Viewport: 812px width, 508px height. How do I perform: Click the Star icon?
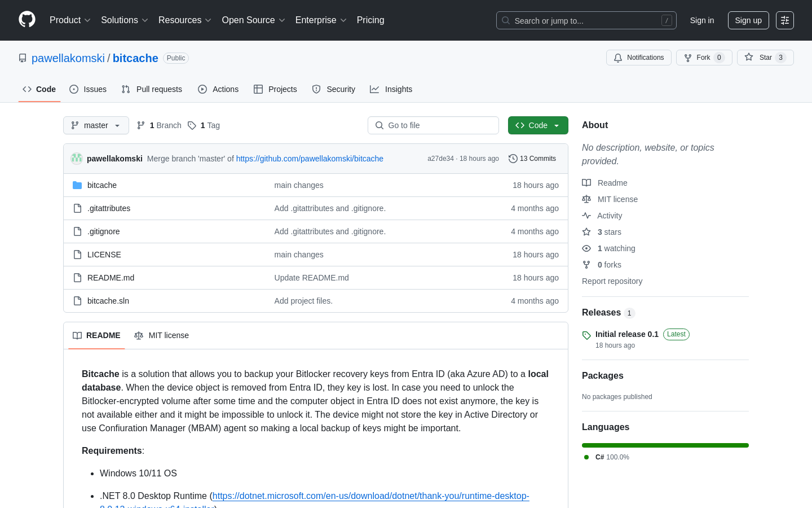pyautogui.click(x=749, y=57)
